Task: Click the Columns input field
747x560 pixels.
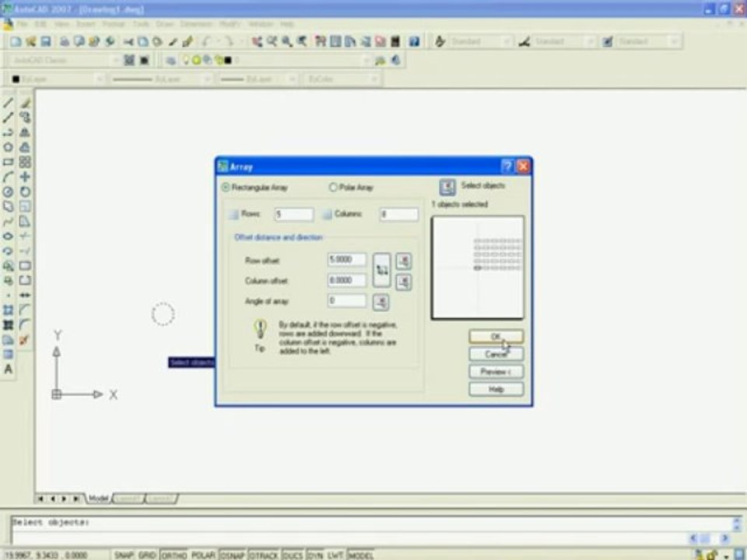Action: point(398,215)
